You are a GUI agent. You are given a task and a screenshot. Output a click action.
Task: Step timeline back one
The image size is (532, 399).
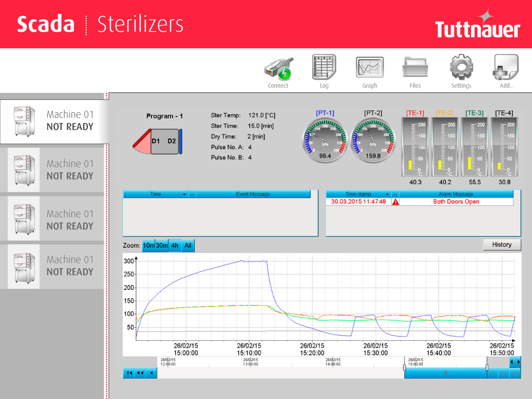coord(151,373)
